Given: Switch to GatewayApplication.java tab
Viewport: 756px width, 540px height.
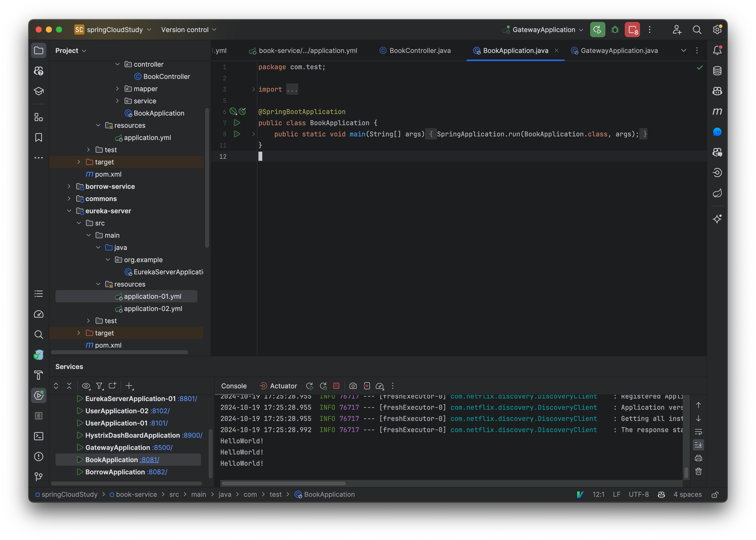Looking at the screenshot, I should tap(614, 51).
